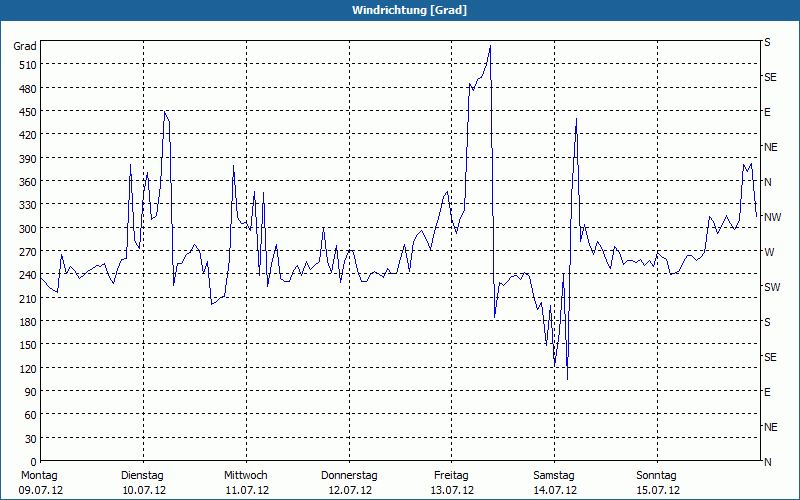Viewport: 800px width, 500px height.
Task: Click the SE compass label level with 480
Action: pyautogui.click(x=770, y=78)
